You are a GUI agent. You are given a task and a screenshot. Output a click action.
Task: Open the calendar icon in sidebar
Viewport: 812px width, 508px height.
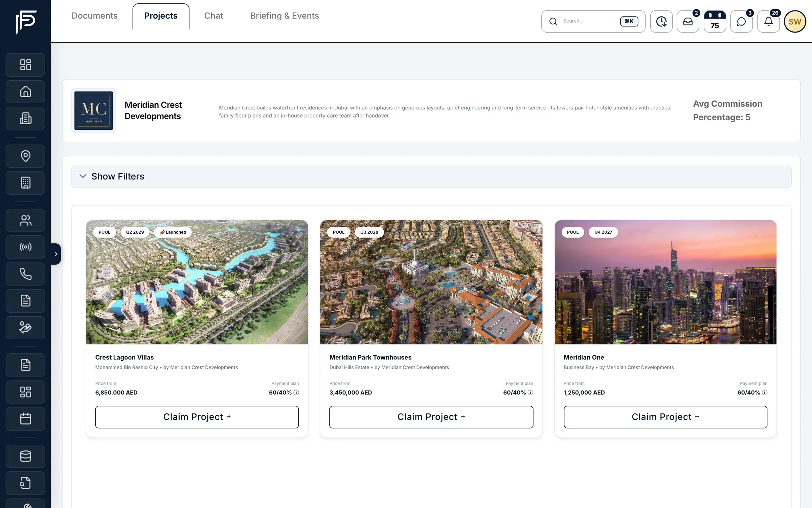coord(25,419)
